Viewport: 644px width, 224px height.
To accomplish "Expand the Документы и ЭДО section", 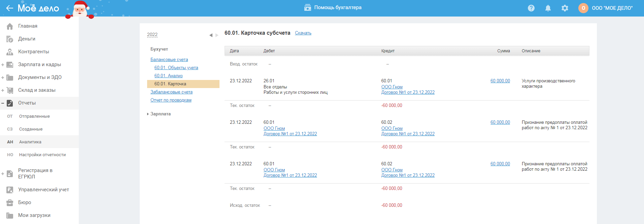I will 3,78.
